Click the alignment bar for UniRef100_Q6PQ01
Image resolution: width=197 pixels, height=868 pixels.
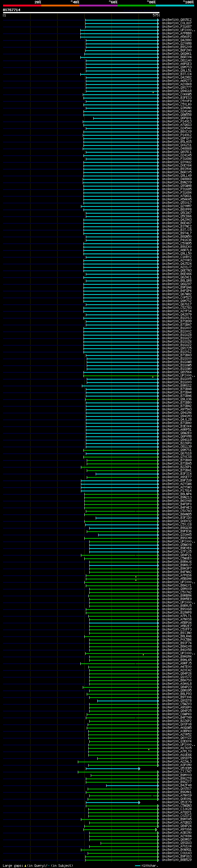(126, 118)
